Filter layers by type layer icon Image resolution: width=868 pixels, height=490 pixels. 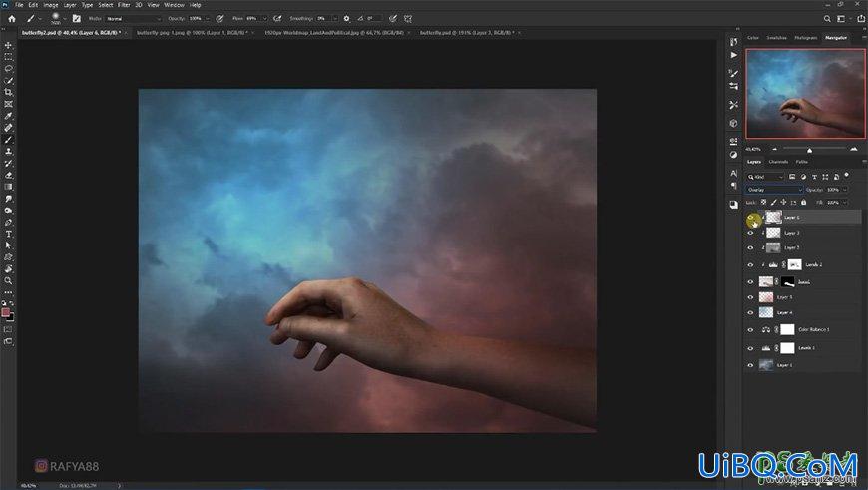814,177
